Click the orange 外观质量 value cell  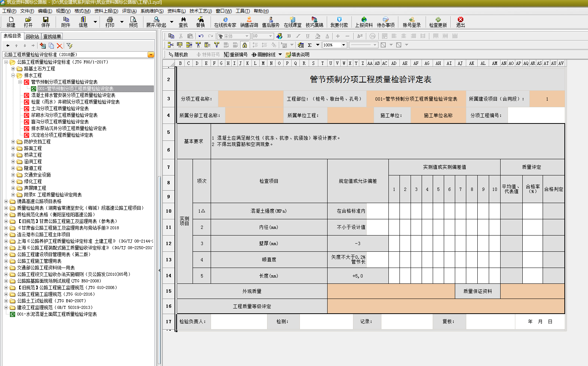(x=391, y=291)
